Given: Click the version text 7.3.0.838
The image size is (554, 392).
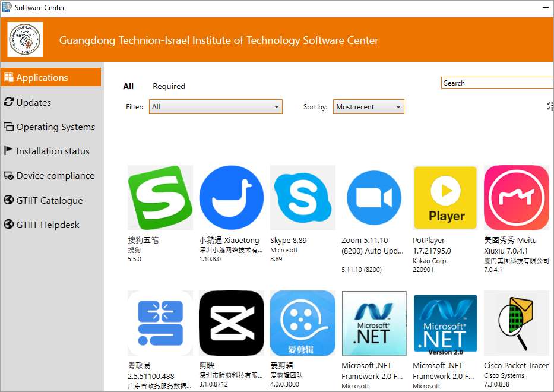Looking at the screenshot, I should (497, 384).
